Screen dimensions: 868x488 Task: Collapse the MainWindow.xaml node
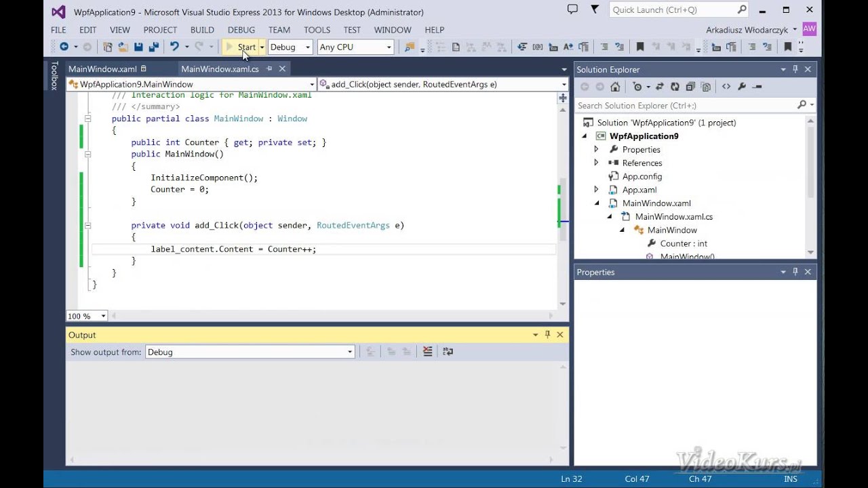point(597,203)
